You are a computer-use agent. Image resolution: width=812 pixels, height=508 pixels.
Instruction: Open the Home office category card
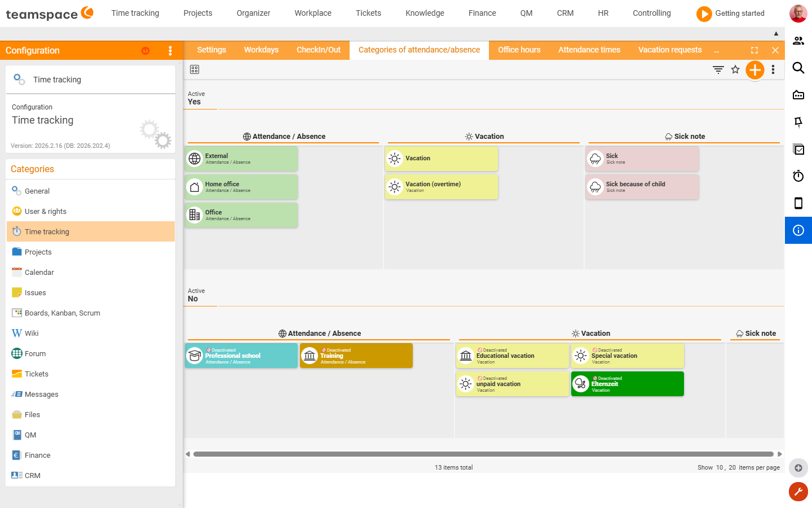[241, 187]
